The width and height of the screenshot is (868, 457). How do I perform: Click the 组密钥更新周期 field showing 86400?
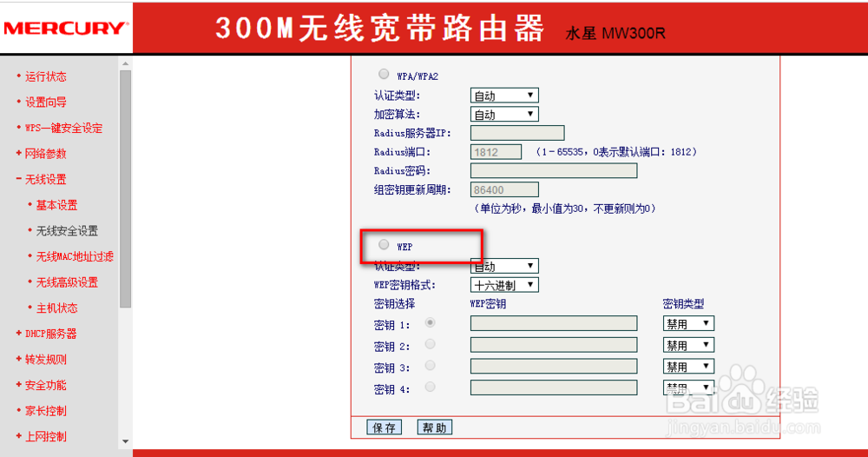click(x=504, y=189)
